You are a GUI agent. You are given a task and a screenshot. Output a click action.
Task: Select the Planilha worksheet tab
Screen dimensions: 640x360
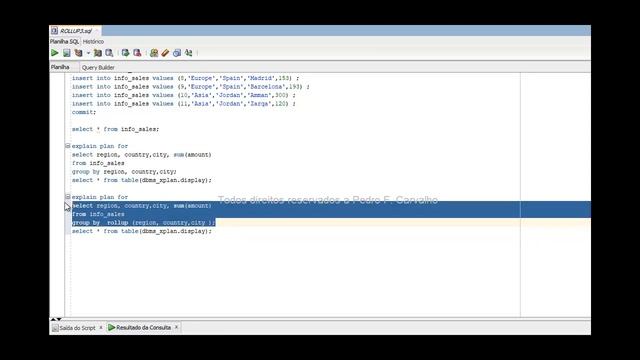click(x=60, y=67)
